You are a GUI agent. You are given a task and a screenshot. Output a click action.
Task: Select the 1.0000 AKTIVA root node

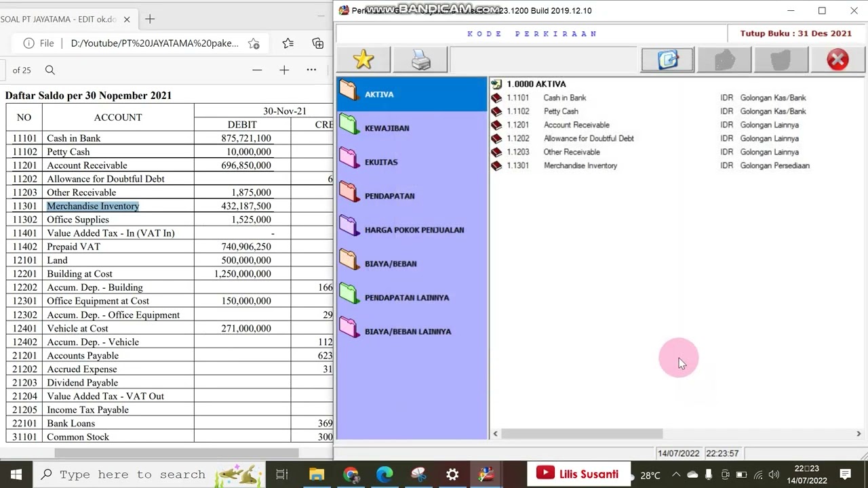point(536,84)
